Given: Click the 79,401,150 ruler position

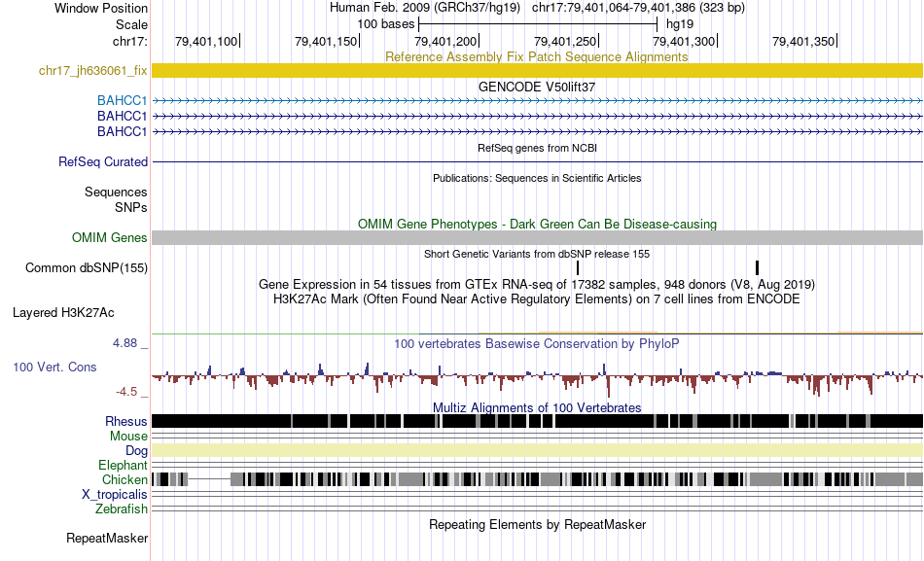Looking at the screenshot, I should click(326, 41).
